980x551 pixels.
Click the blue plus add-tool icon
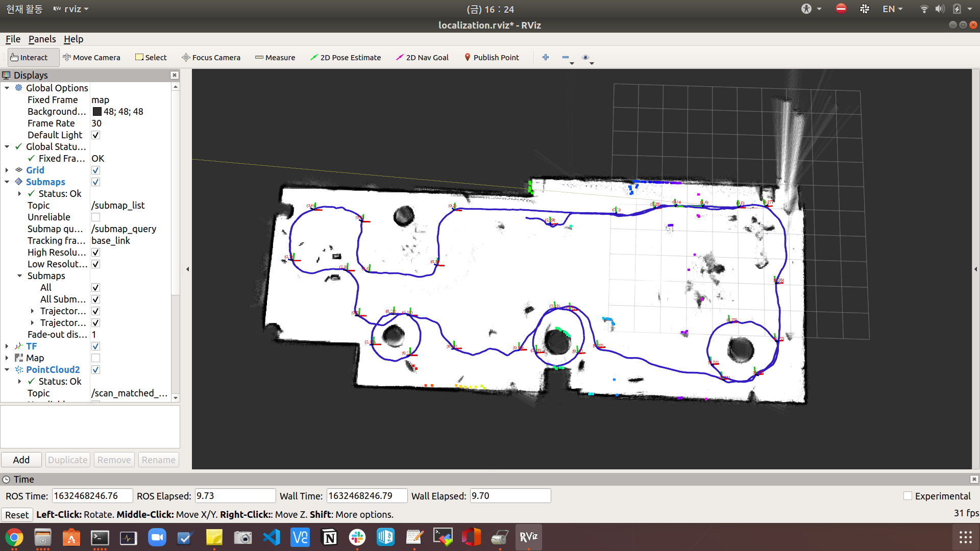tap(546, 57)
